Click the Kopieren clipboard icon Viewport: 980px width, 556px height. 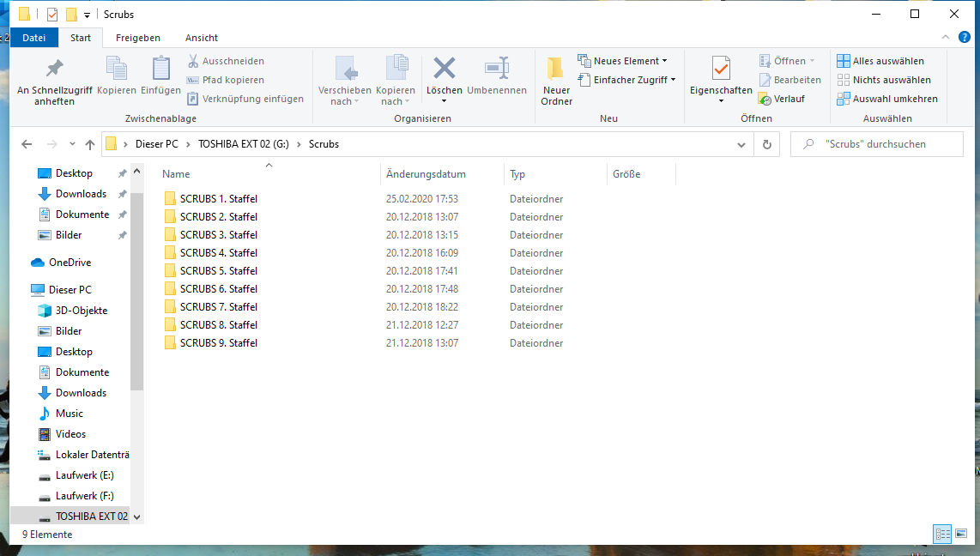pyautogui.click(x=116, y=69)
